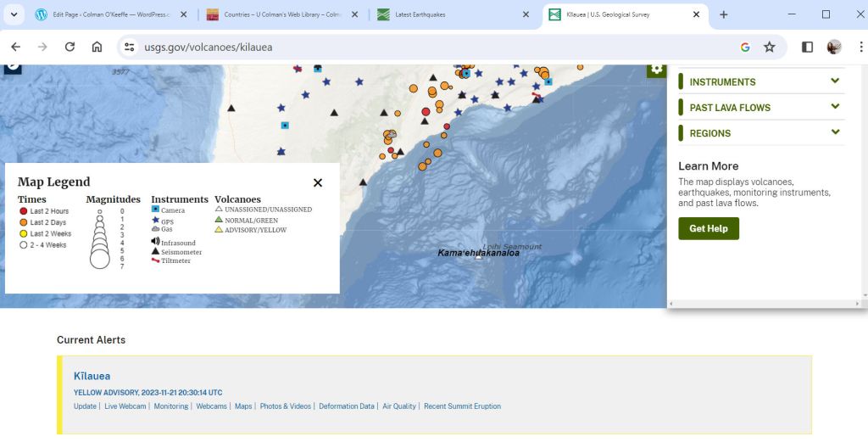868x442 pixels.
Task: Bookmark this page with the star icon
Action: coord(769,48)
